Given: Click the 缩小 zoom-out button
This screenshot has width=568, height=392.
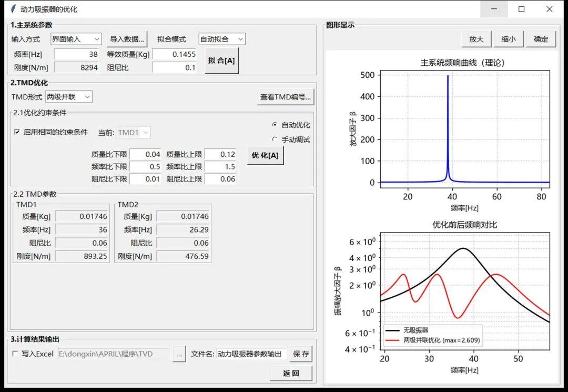Looking at the screenshot, I should coord(509,39).
